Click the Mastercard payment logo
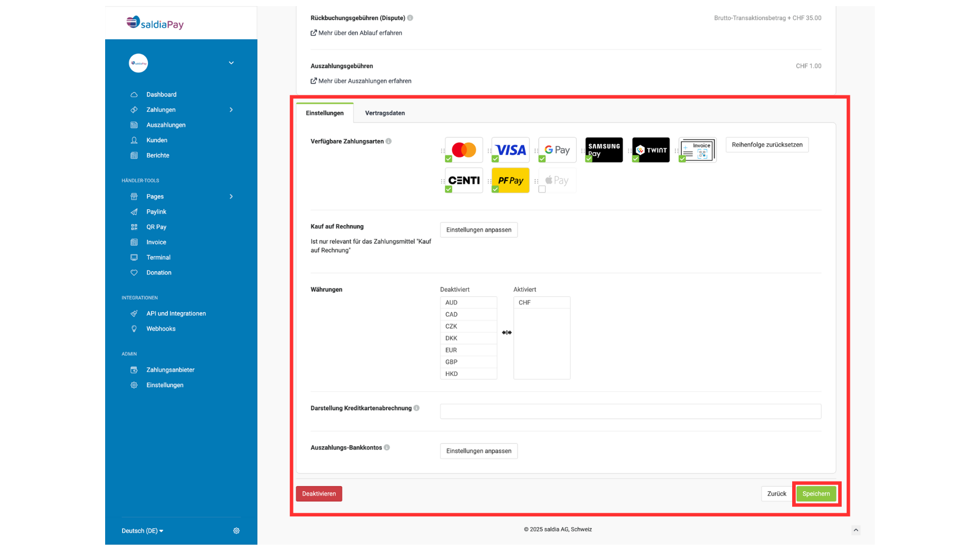Viewport: 980px width, 551px height. click(464, 150)
